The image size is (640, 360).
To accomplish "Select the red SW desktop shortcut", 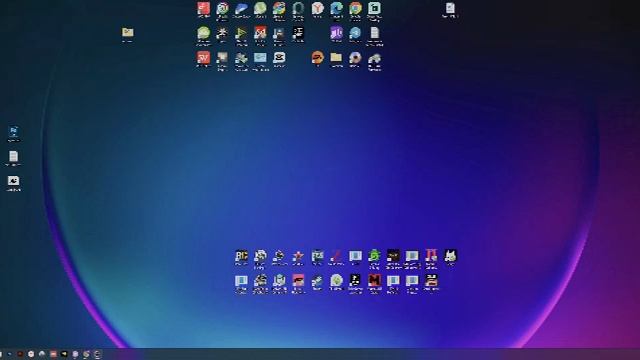I will click(203, 58).
